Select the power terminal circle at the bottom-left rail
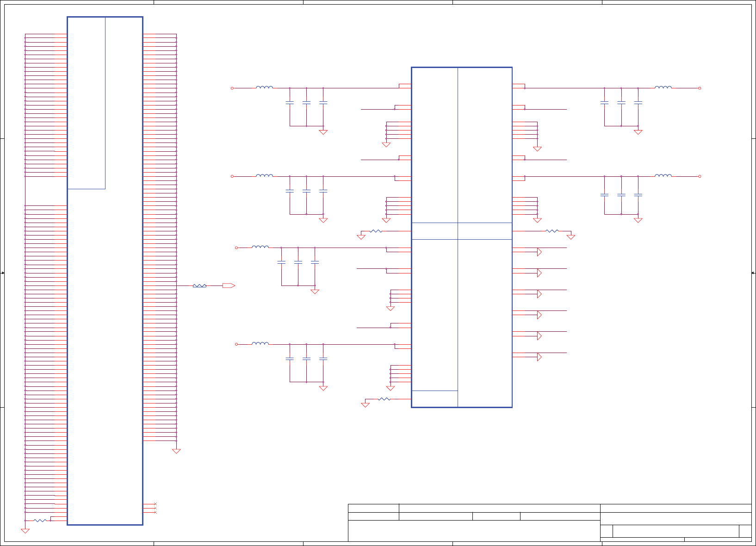The height and width of the screenshot is (546, 756). [x=236, y=344]
